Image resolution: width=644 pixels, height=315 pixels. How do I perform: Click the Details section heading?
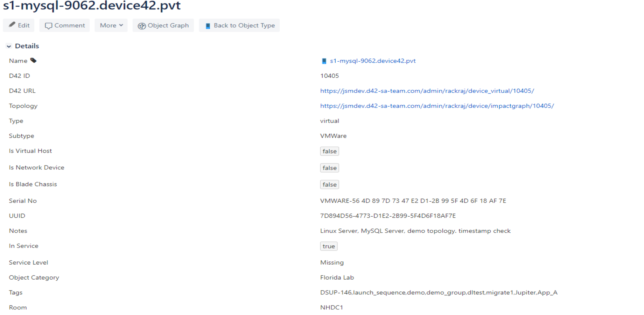[27, 46]
